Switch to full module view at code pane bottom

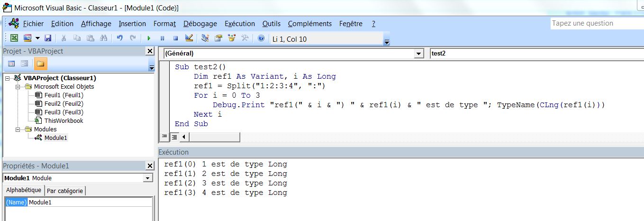click(x=174, y=137)
